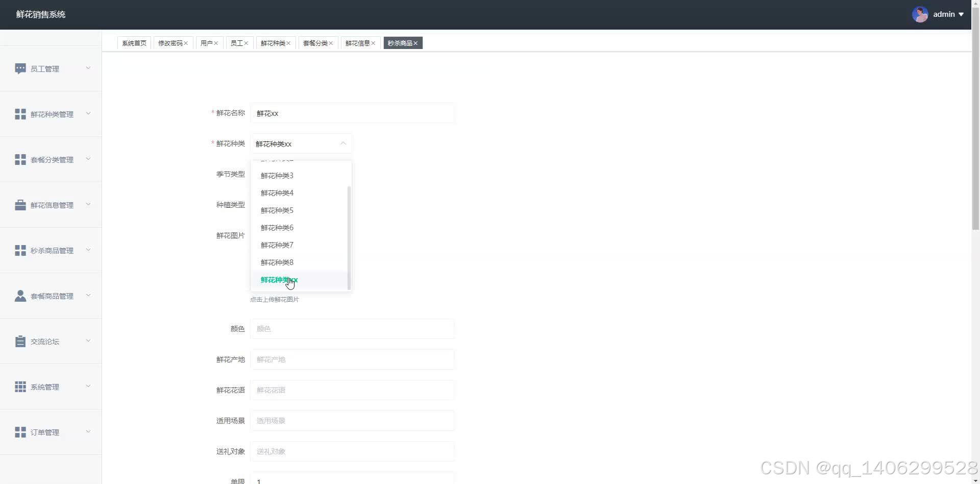The width and height of the screenshot is (980, 484).
Task: Click the 送礼对象 input field
Action: click(352, 451)
